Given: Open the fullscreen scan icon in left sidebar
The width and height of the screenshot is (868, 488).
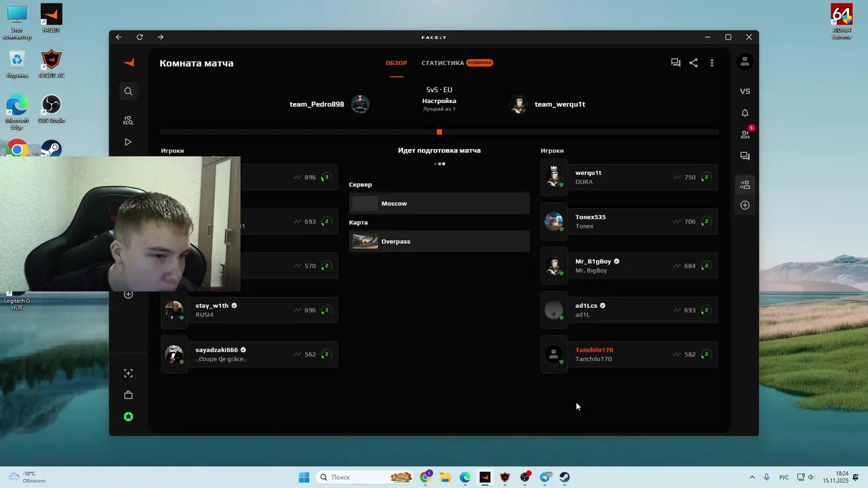Looking at the screenshot, I should 128,373.
